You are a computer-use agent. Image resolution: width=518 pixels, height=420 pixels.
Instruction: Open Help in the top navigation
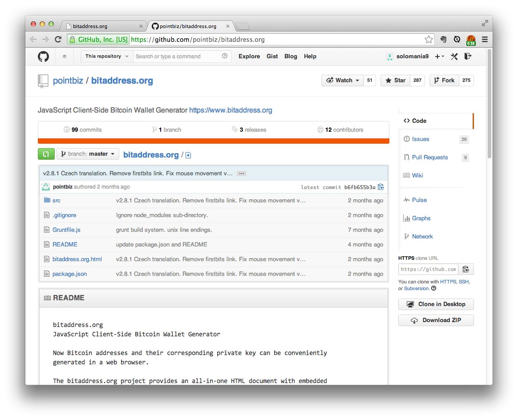tap(310, 57)
